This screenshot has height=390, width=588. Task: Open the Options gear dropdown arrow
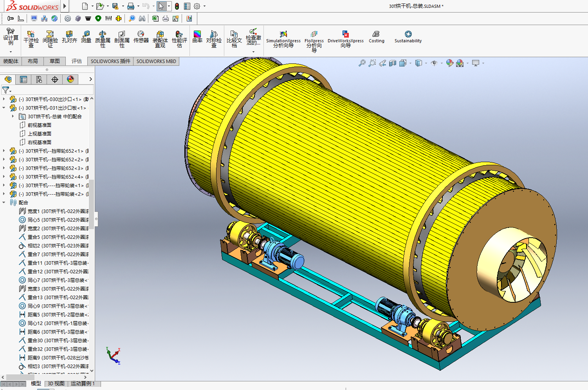204,6
